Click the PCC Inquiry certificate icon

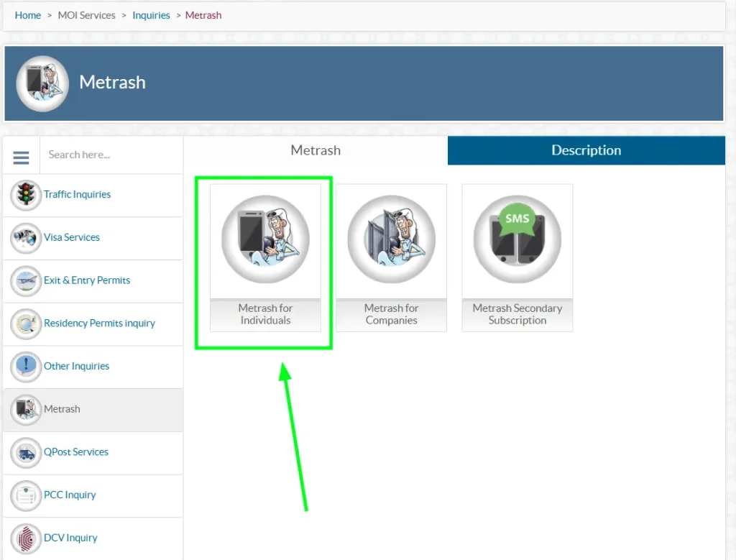pyautogui.click(x=26, y=495)
